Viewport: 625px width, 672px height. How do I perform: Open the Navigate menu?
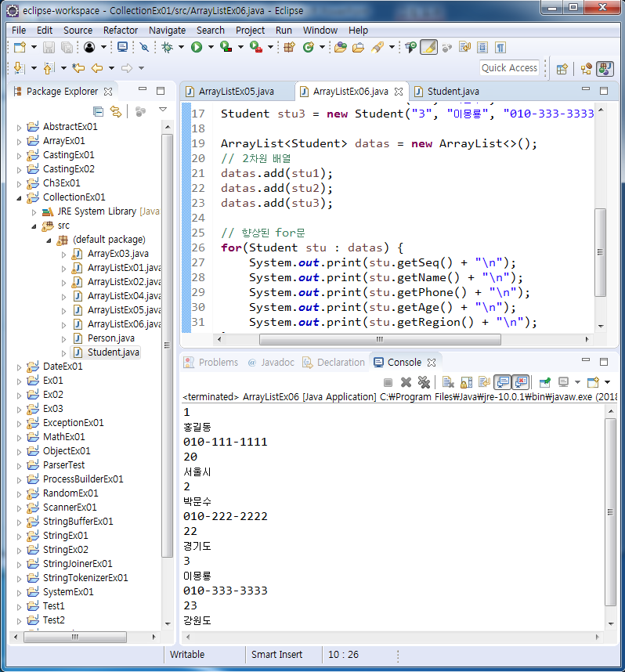pyautogui.click(x=167, y=31)
